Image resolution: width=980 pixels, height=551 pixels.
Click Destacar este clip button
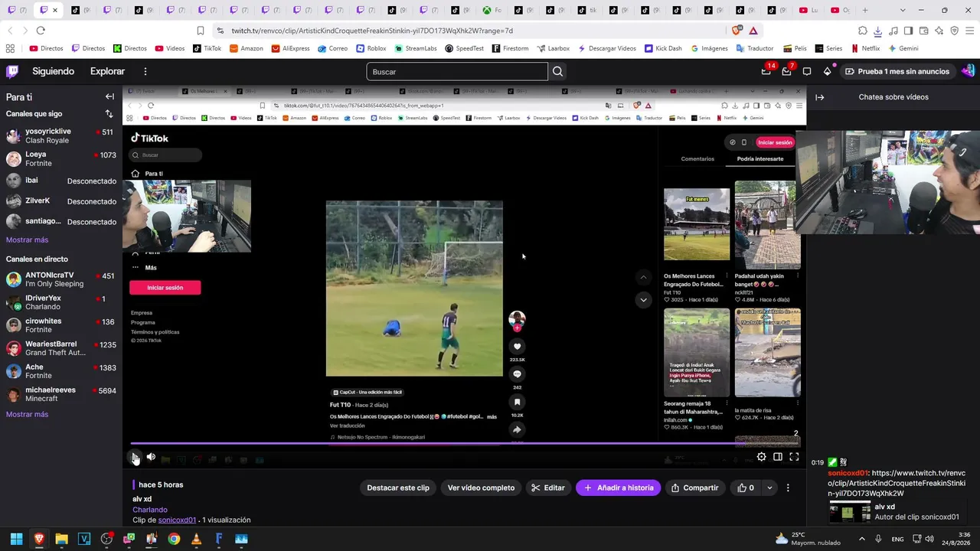point(398,487)
